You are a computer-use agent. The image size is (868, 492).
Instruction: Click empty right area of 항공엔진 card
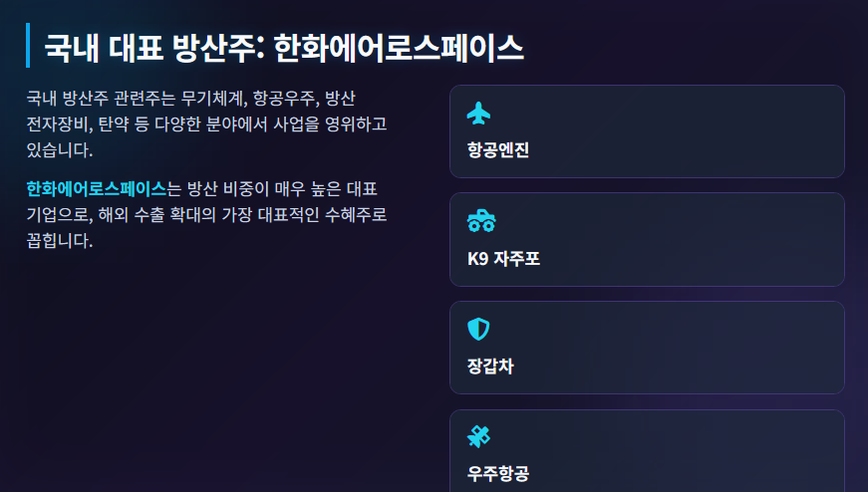pos(692,131)
